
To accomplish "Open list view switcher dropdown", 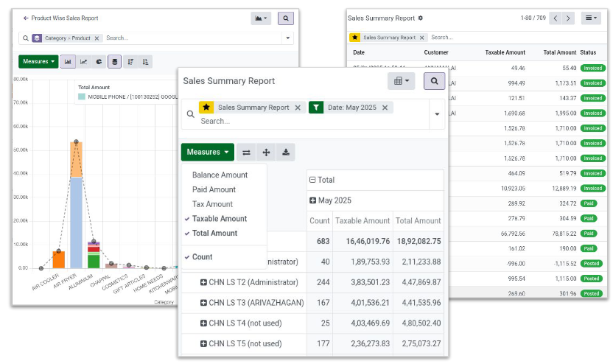I will 591,18.
